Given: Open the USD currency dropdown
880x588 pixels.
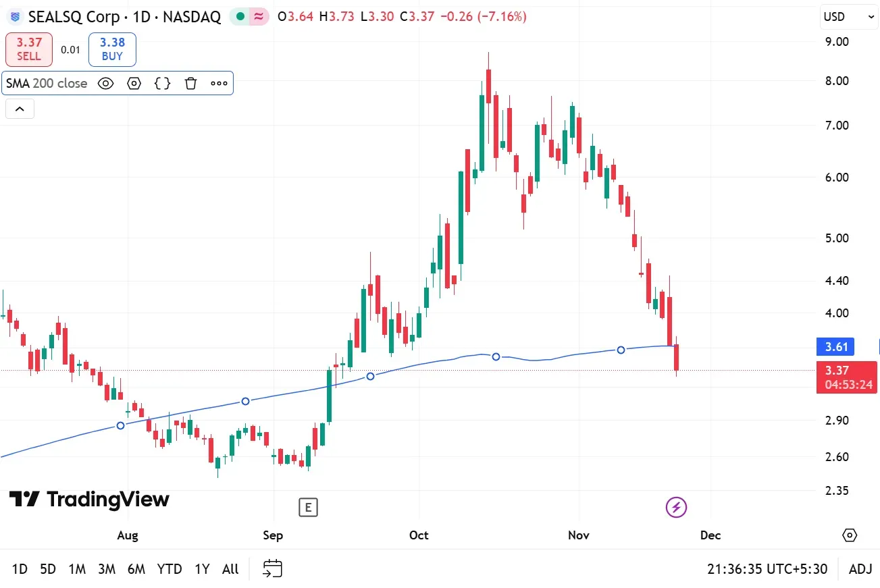Looking at the screenshot, I should click(848, 17).
